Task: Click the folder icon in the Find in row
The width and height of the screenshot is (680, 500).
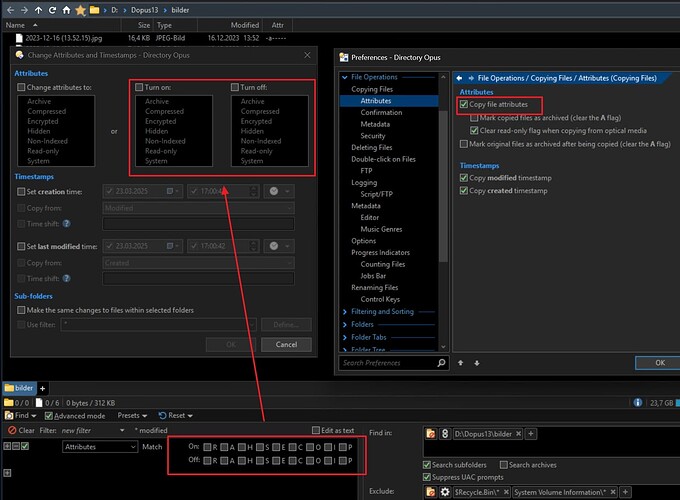Action: [431, 434]
